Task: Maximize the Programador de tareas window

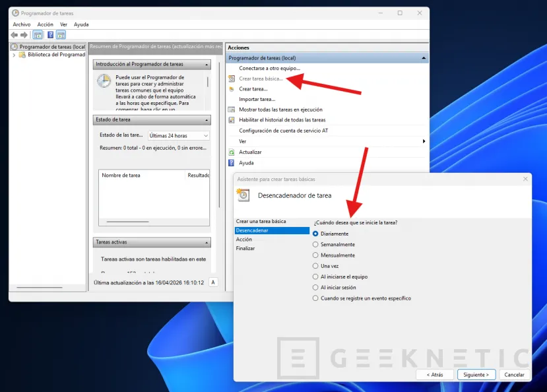Action: pos(400,13)
